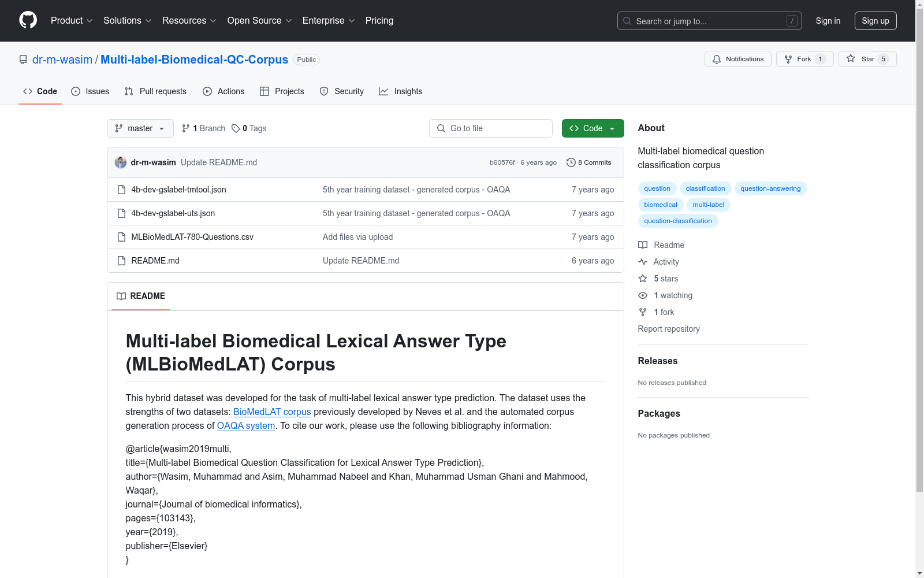Click the shield icon beside Security
Image resolution: width=924 pixels, height=578 pixels.
(x=324, y=91)
